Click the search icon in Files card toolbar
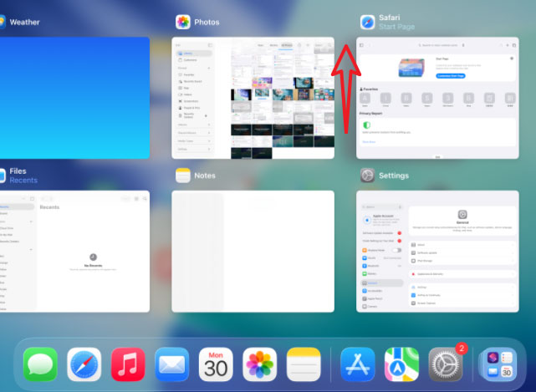536x392 pixels. (145, 199)
